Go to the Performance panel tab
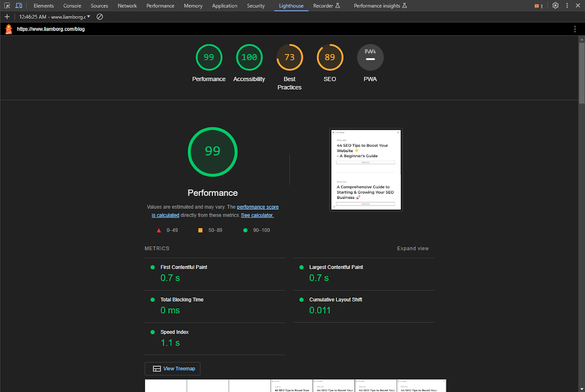Screen dimensions: 585x392 pos(160,5)
